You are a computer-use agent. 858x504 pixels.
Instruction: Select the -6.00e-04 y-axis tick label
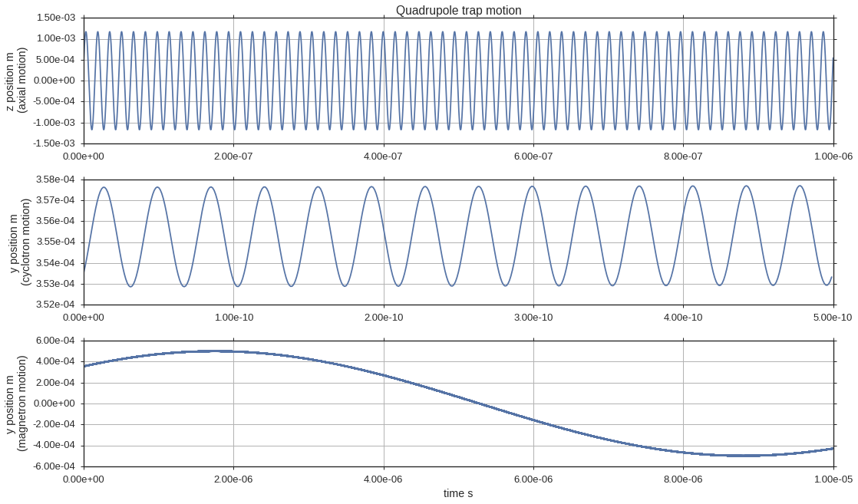tap(53, 466)
